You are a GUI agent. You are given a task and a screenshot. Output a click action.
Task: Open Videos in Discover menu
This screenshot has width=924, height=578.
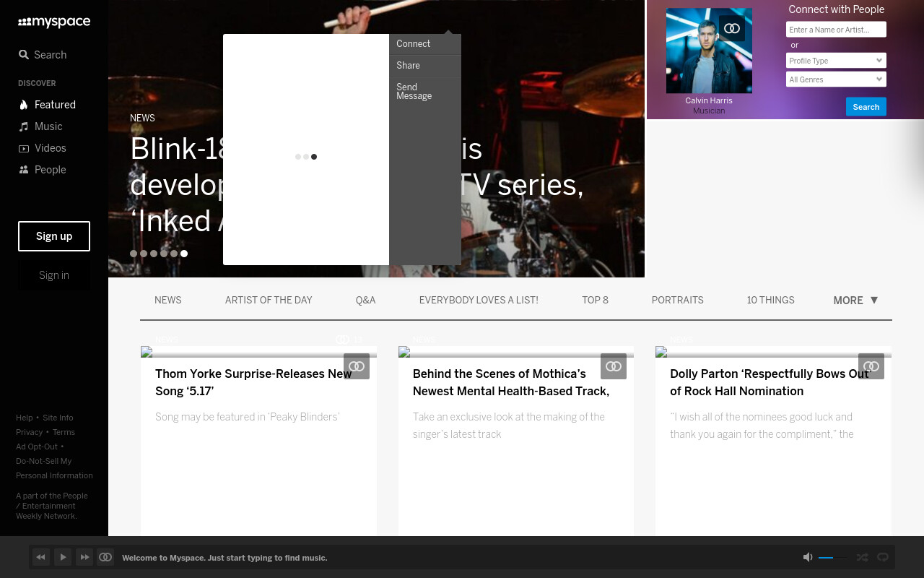point(42,148)
